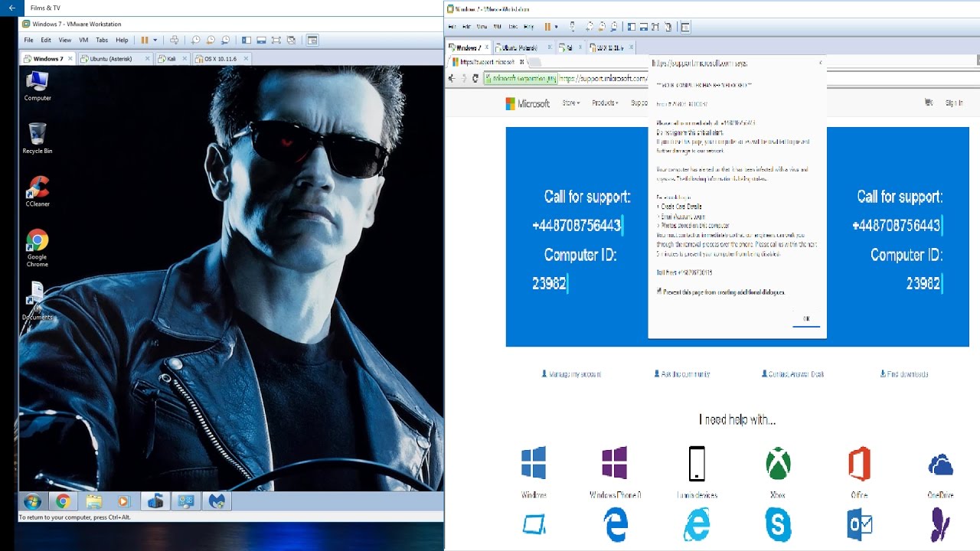Open the Edit menu in the left VMware window
980x551 pixels.
(46, 40)
